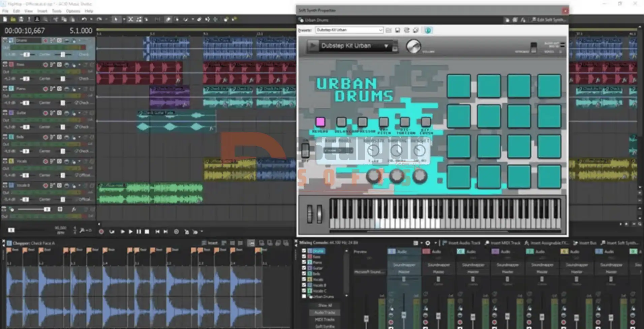
Task: Adjust the Bass track pan slider
Action: click(x=63, y=79)
